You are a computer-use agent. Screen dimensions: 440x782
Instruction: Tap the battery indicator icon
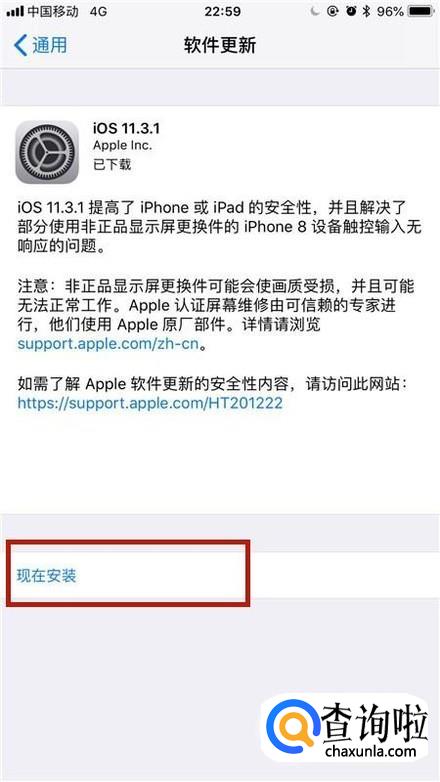[x=421, y=11]
